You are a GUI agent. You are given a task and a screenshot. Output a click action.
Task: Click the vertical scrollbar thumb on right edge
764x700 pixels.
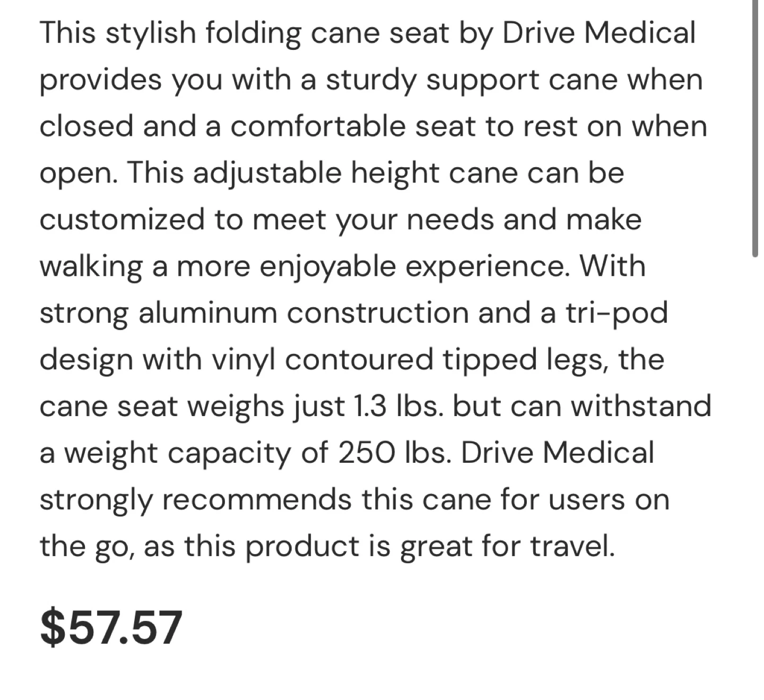coord(755,127)
